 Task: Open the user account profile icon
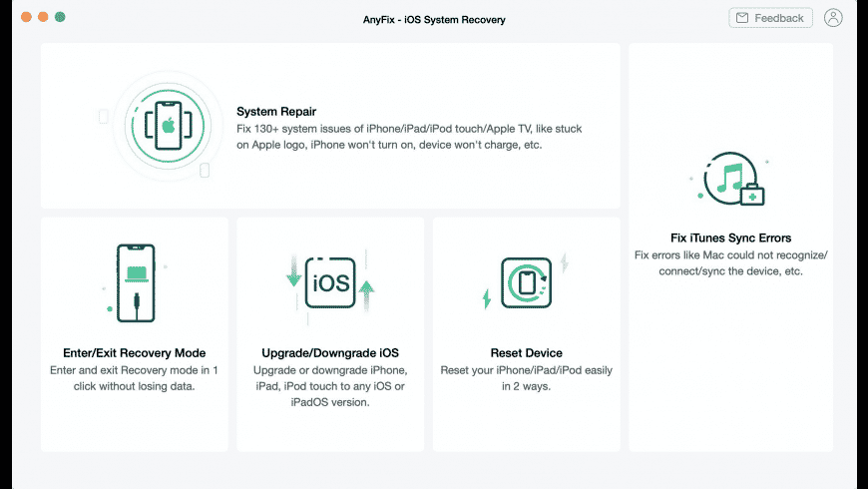[x=832, y=18]
